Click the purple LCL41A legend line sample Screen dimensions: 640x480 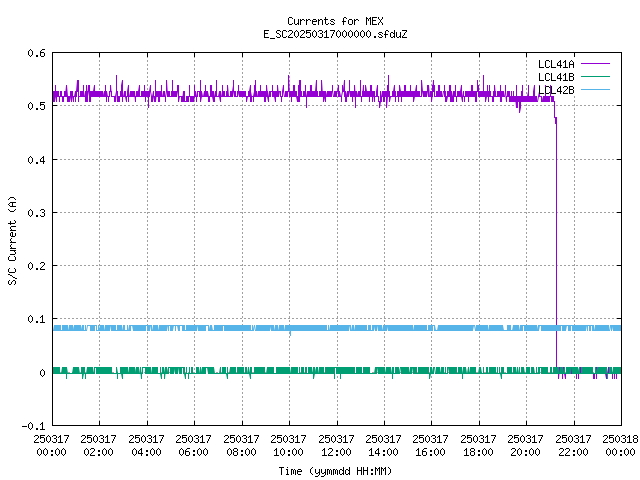(595, 64)
